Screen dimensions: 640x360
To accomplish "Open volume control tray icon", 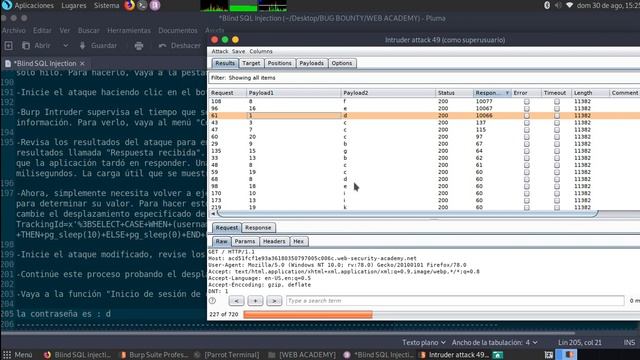I will point(558,5).
